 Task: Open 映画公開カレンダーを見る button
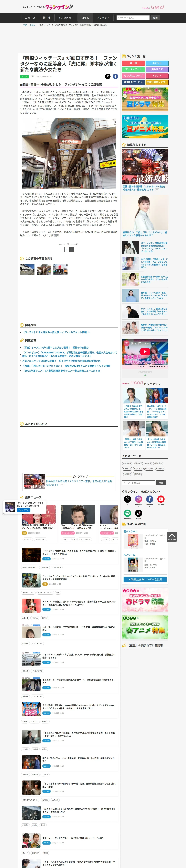pyautogui.click(x=145, y=579)
